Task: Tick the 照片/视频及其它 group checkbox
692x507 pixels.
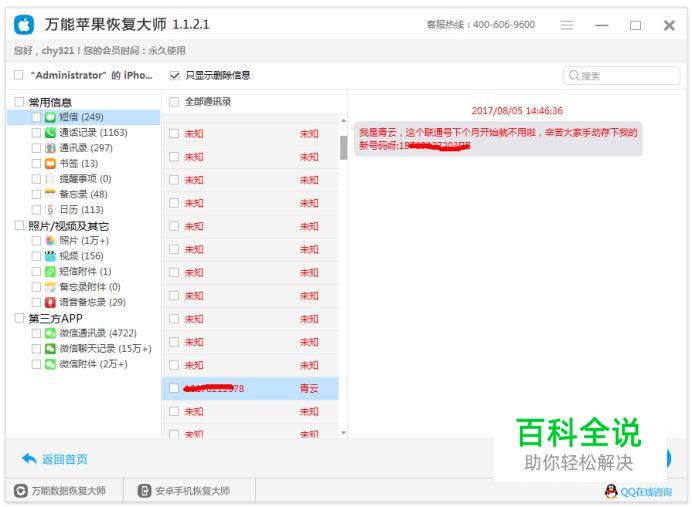Action: pyautogui.click(x=19, y=225)
